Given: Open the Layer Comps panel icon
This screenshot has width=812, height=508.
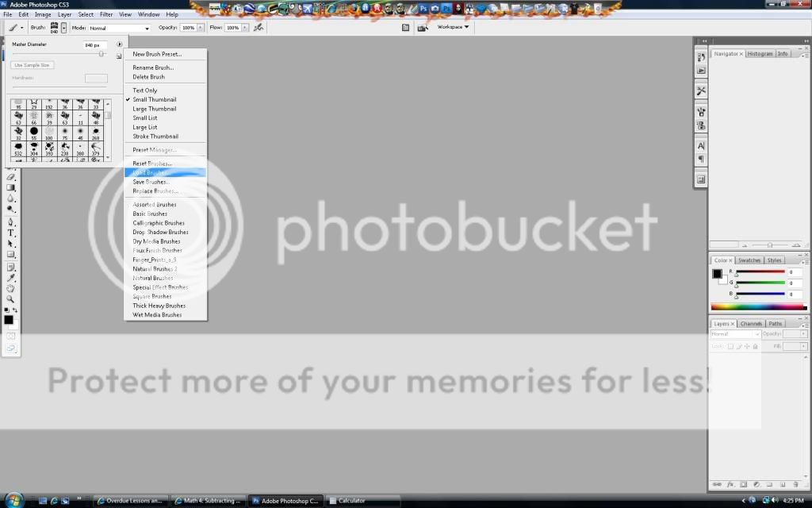Looking at the screenshot, I should tap(701, 179).
